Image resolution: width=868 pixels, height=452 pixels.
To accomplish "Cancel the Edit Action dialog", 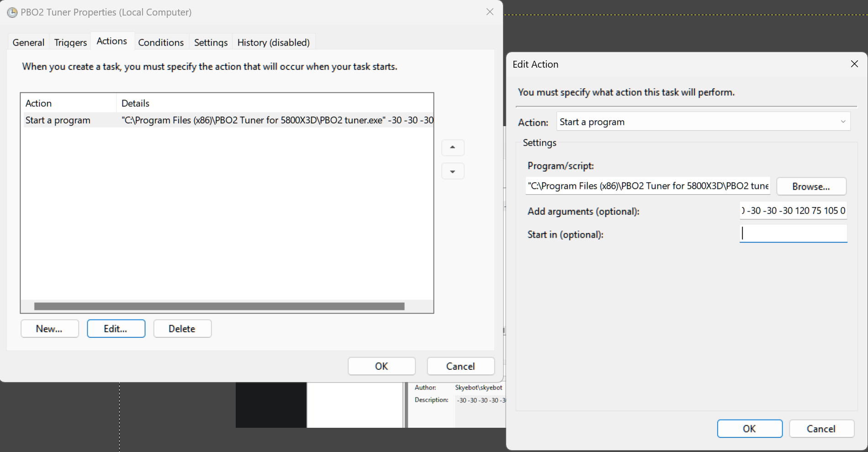I will tap(821, 429).
